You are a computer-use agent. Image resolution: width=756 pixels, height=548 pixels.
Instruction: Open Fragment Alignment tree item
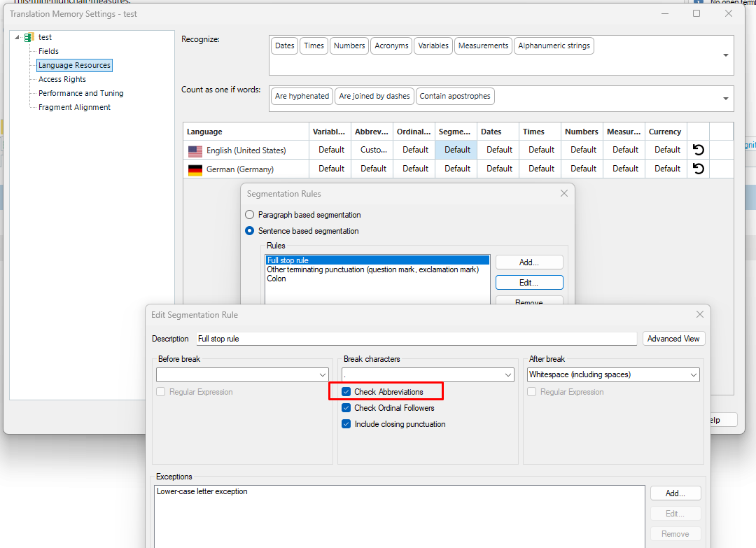point(74,107)
